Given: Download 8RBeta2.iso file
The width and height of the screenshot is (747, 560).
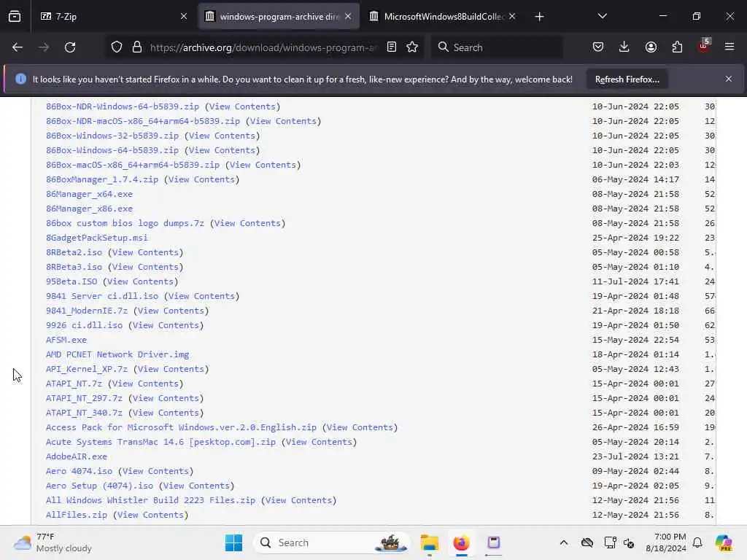Looking at the screenshot, I should click(x=74, y=252).
